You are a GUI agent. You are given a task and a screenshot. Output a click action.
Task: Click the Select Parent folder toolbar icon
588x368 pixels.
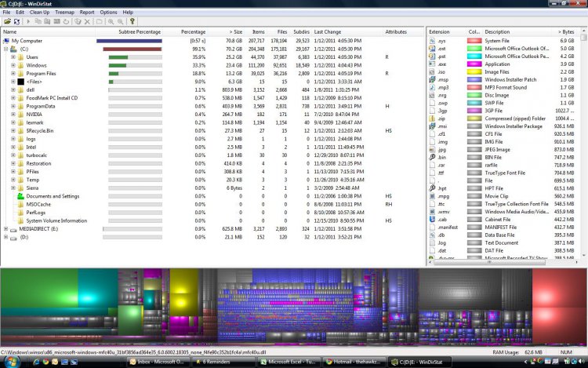tap(99, 22)
